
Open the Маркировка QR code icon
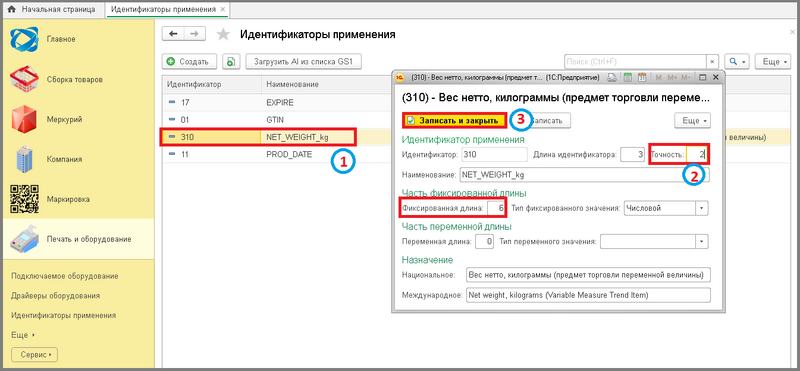coord(24,199)
